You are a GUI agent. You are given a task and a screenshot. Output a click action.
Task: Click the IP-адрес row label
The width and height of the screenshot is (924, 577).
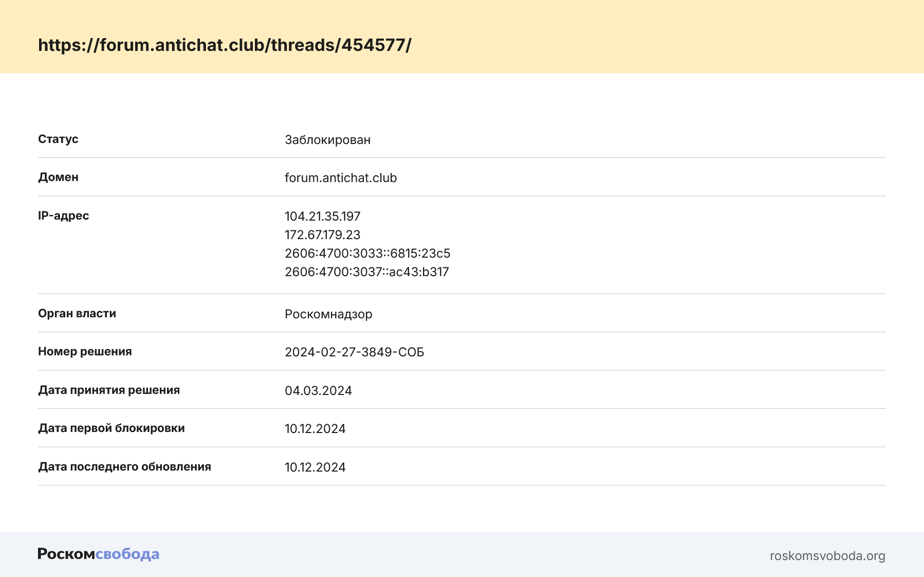64,216
